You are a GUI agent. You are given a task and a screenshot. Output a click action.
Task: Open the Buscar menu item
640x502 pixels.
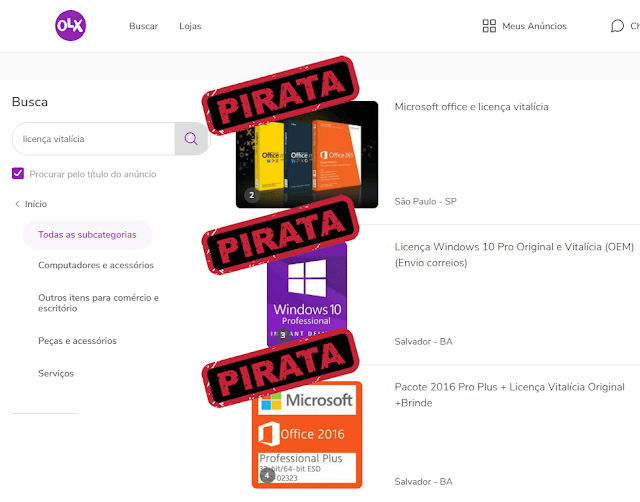click(143, 26)
